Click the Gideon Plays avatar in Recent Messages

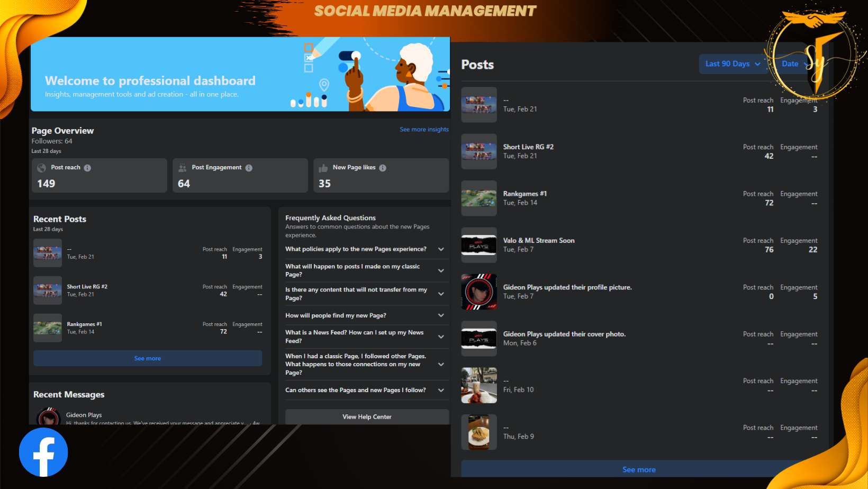48,416
